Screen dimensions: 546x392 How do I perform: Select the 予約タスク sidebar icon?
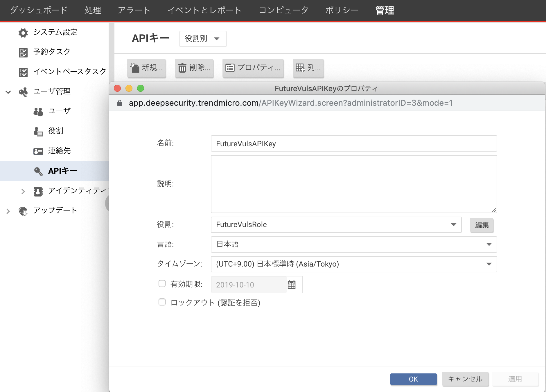[24, 52]
